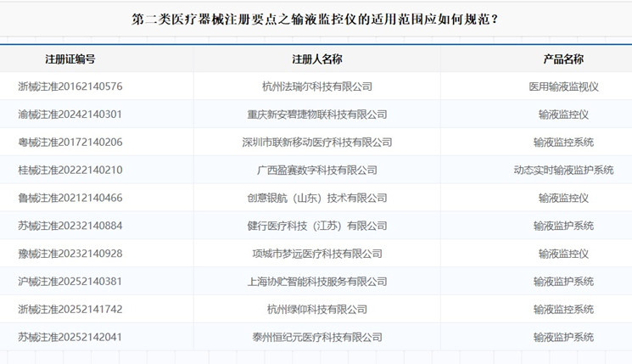The height and width of the screenshot is (364, 632).
Task: Select registrant 杭州绿仰科技有限公司
Action: click(x=316, y=310)
